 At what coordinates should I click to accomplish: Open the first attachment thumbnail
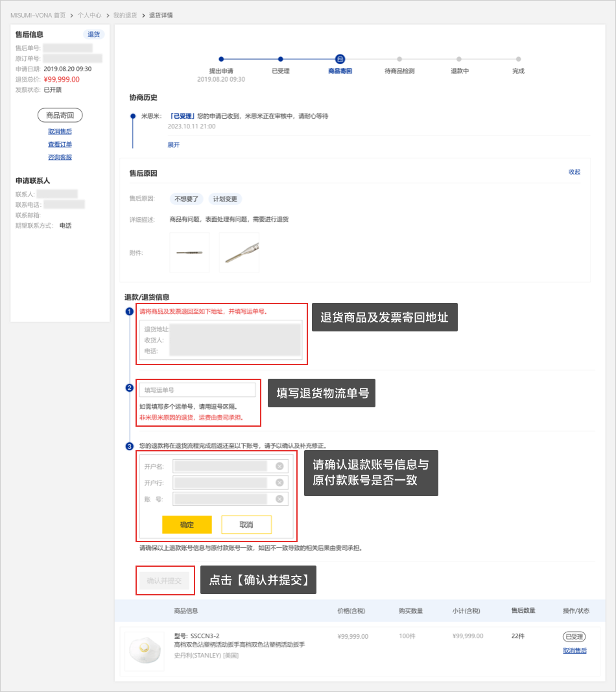189,252
